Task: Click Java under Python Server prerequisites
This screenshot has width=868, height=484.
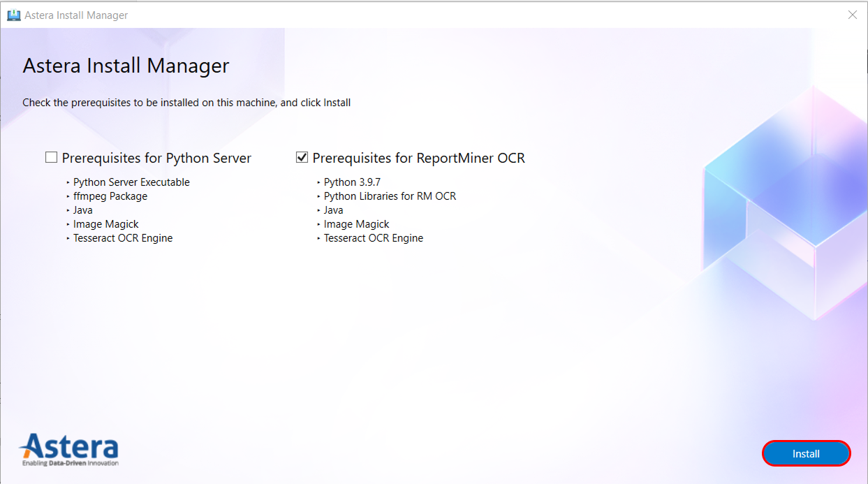Action: tap(83, 210)
